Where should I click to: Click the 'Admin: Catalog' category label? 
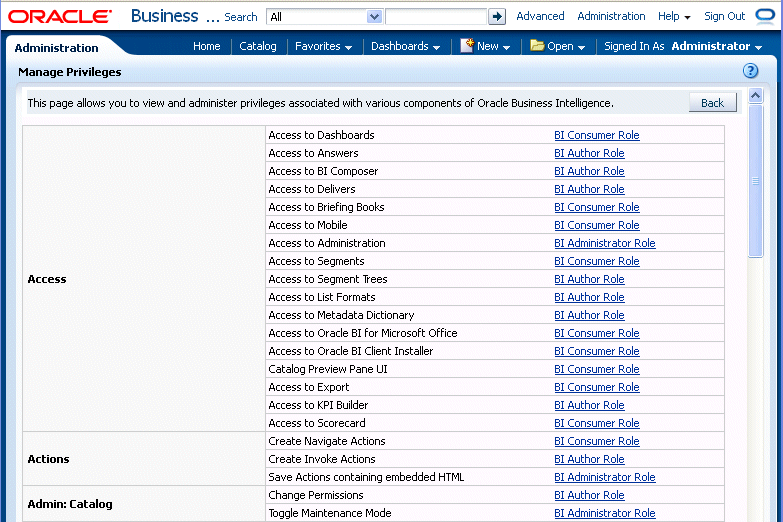(70, 504)
